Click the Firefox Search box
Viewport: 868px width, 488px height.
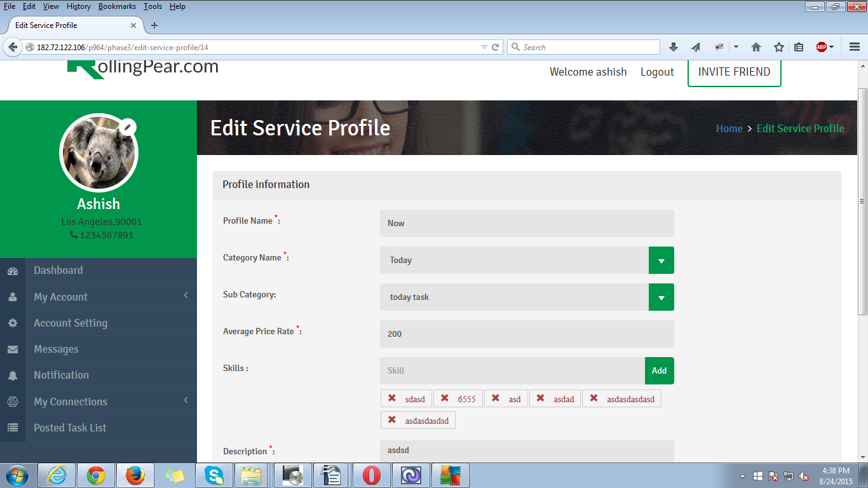(x=583, y=47)
